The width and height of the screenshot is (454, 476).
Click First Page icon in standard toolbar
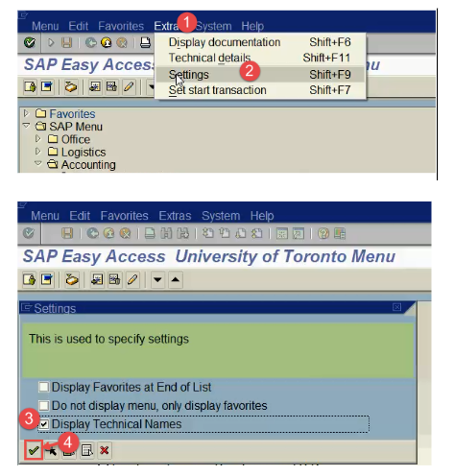click(208, 233)
